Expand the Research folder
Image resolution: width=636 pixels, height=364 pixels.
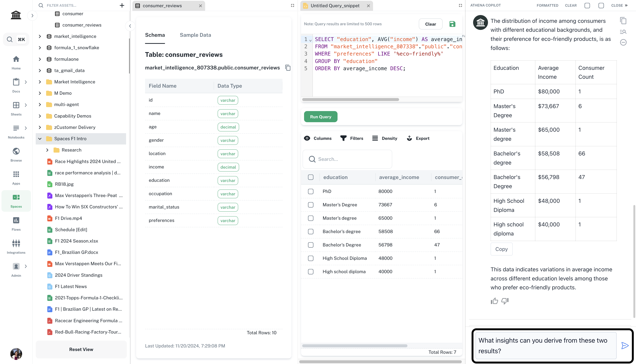pos(47,150)
